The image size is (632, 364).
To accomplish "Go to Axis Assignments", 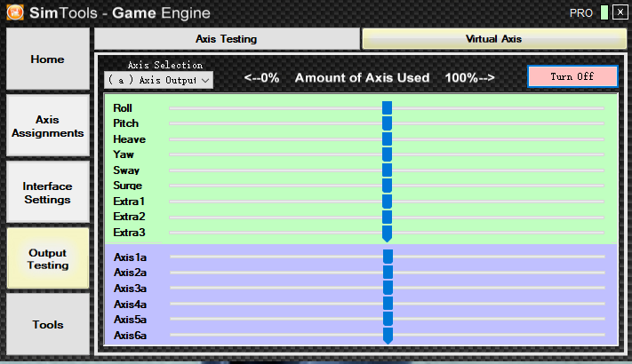I will [48, 126].
